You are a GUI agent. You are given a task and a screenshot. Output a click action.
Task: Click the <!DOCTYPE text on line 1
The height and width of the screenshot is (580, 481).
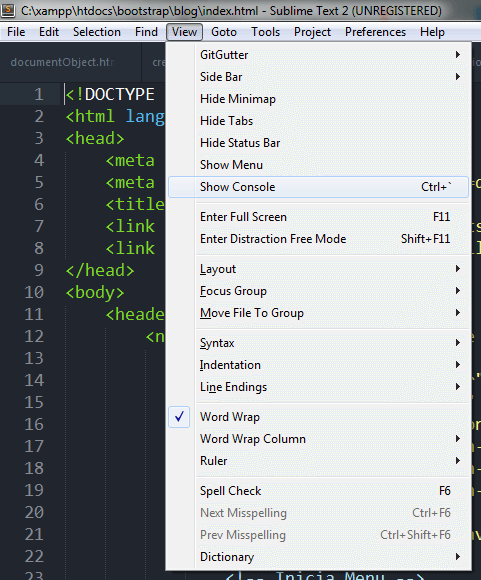110,95
